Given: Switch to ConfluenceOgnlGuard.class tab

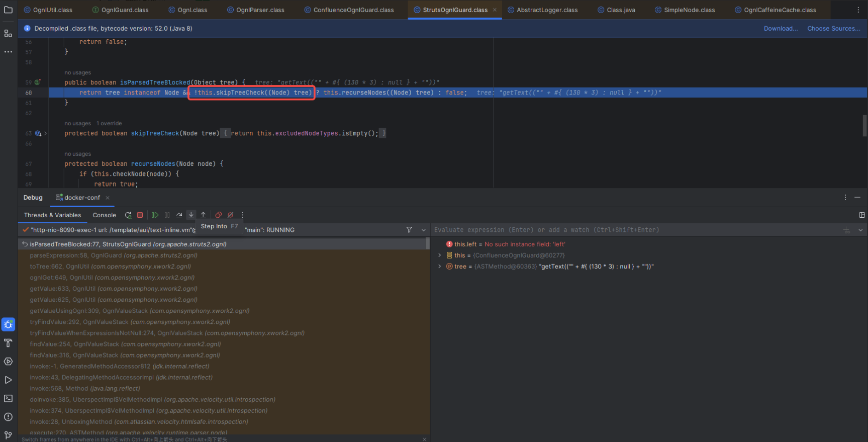Looking at the screenshot, I should click(349, 10).
